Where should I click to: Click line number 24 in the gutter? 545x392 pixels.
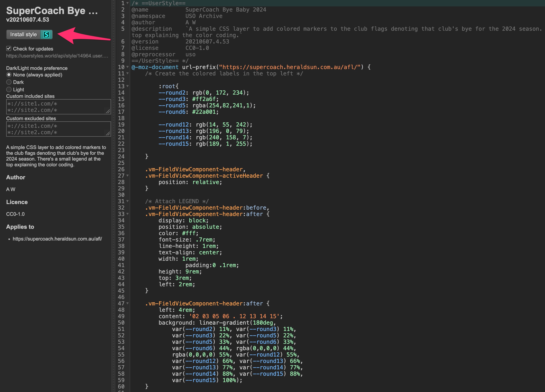tap(121, 156)
